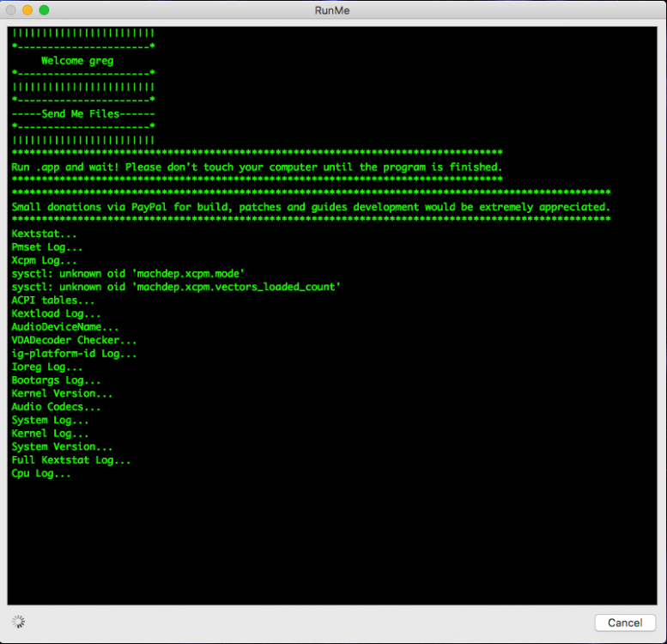
Task: Zoom the RunMe window with green button
Action: [45, 9]
